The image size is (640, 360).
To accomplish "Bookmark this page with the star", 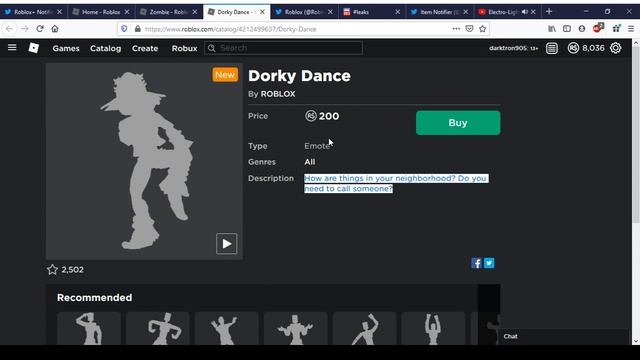I will [x=482, y=29].
